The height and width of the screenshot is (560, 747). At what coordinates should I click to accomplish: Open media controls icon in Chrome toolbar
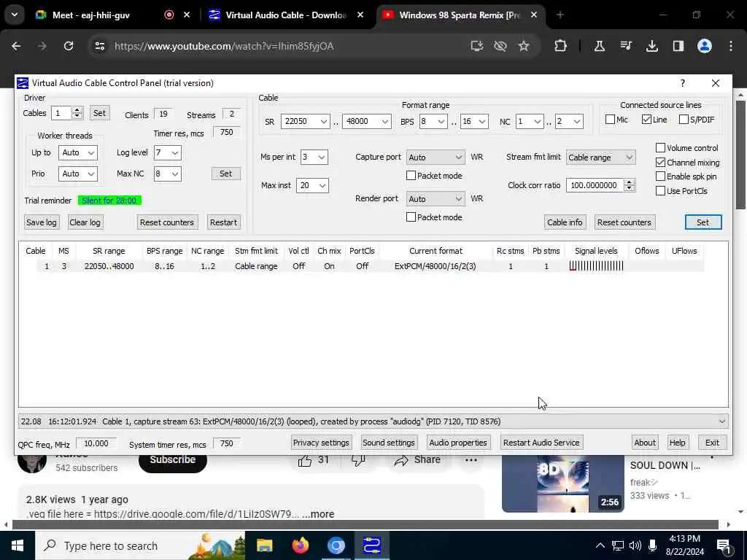click(625, 46)
